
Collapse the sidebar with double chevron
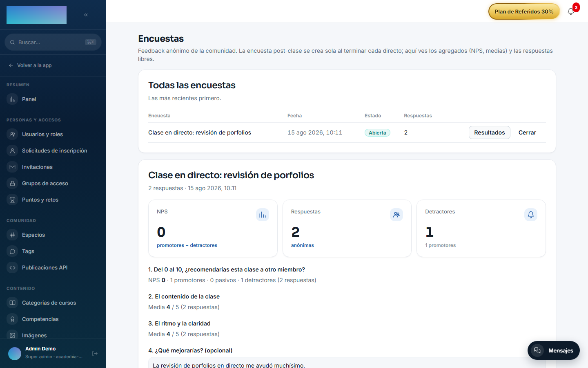click(86, 15)
